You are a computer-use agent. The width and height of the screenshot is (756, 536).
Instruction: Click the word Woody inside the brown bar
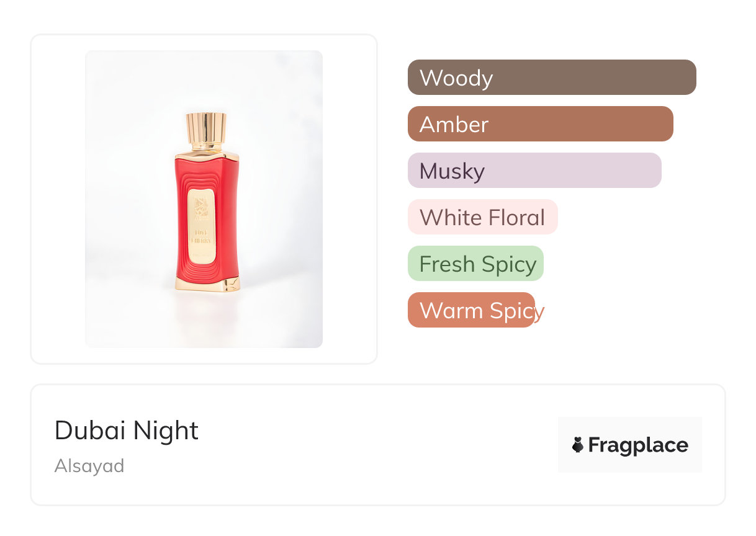pos(456,78)
